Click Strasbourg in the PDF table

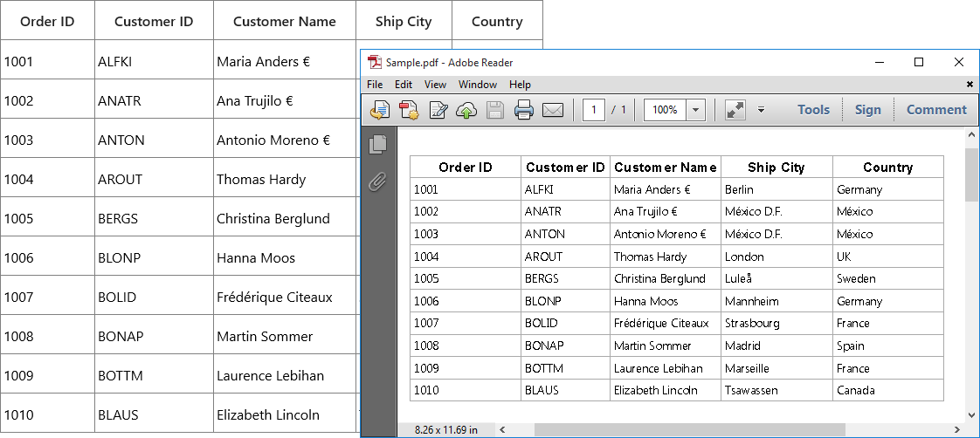[753, 323]
